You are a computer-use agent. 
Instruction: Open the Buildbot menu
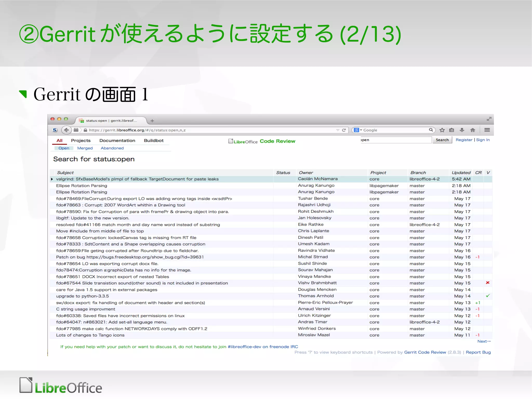[x=154, y=141]
